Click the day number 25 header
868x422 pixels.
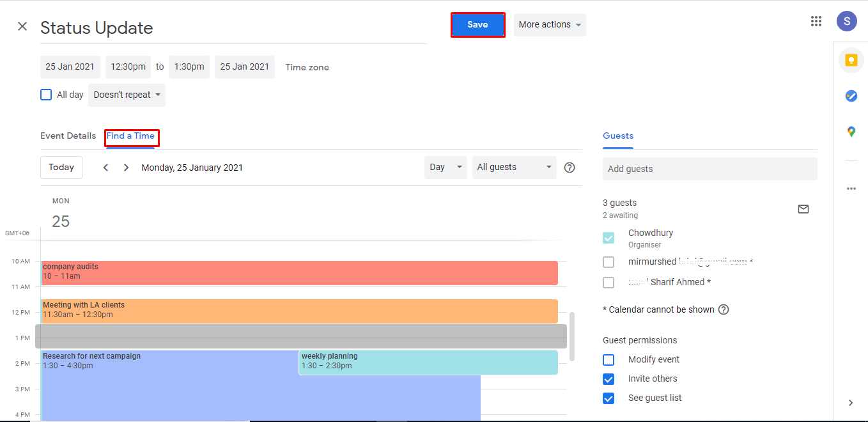tap(61, 222)
